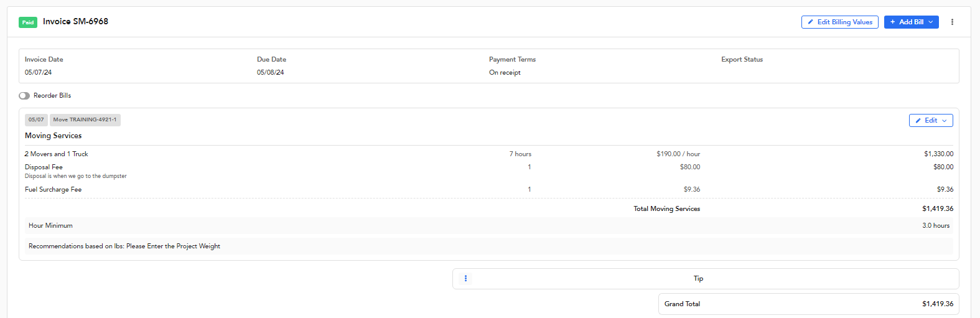The image size is (980, 318).
Task: Select the Disposal Fee line item
Action: pyautogui.click(x=489, y=171)
